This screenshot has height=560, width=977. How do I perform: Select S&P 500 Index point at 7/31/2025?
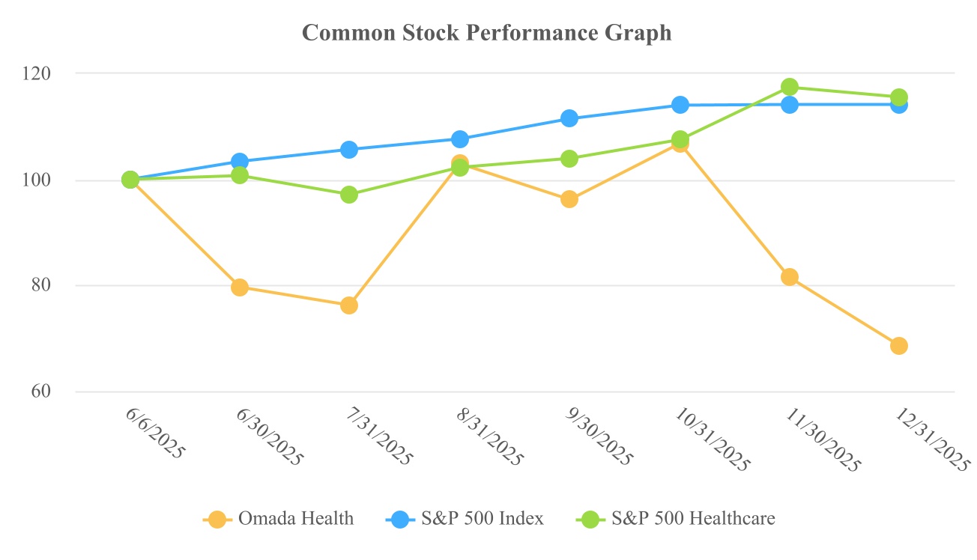click(x=349, y=150)
